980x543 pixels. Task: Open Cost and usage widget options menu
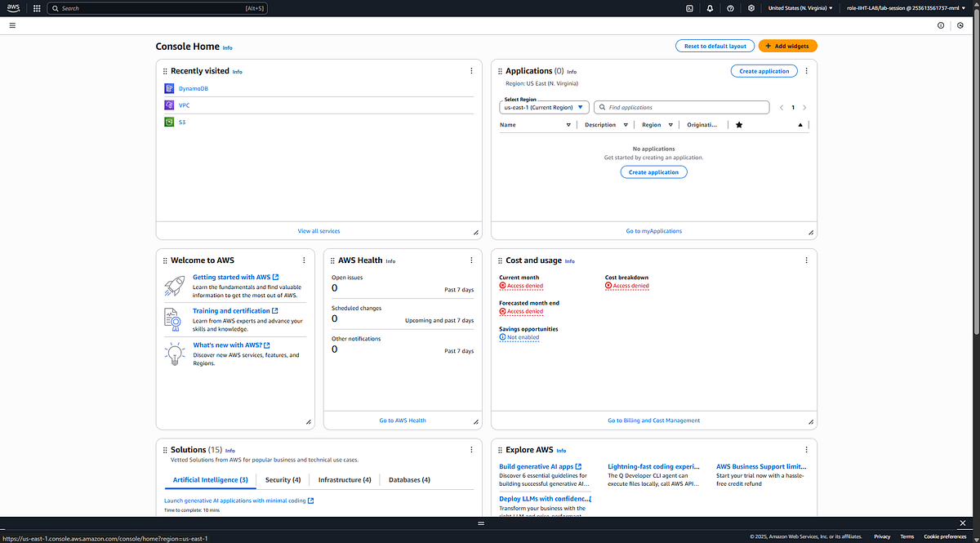pos(807,260)
